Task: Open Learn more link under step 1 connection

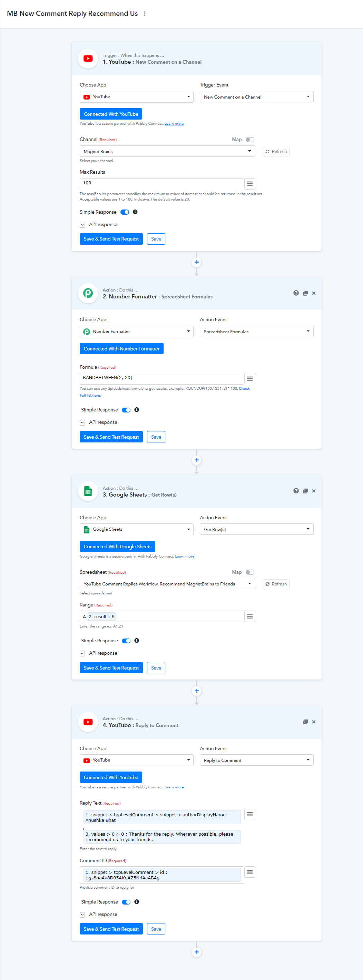Action: pos(174,124)
